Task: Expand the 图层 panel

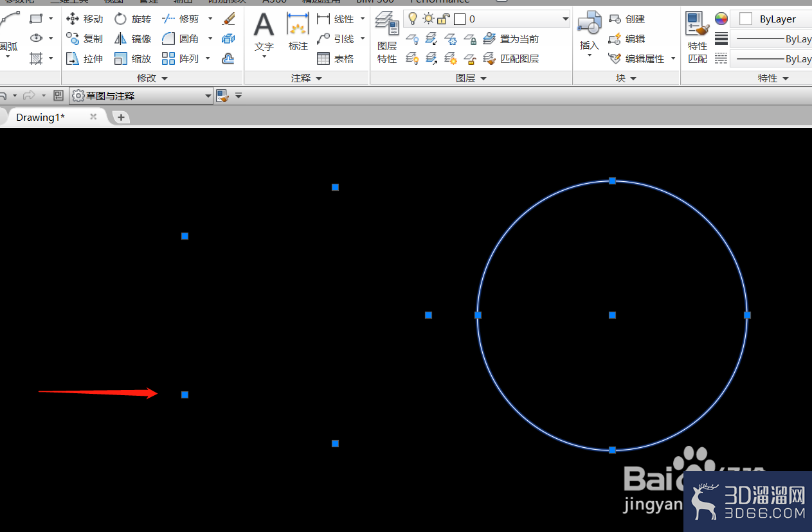Action: click(471, 78)
